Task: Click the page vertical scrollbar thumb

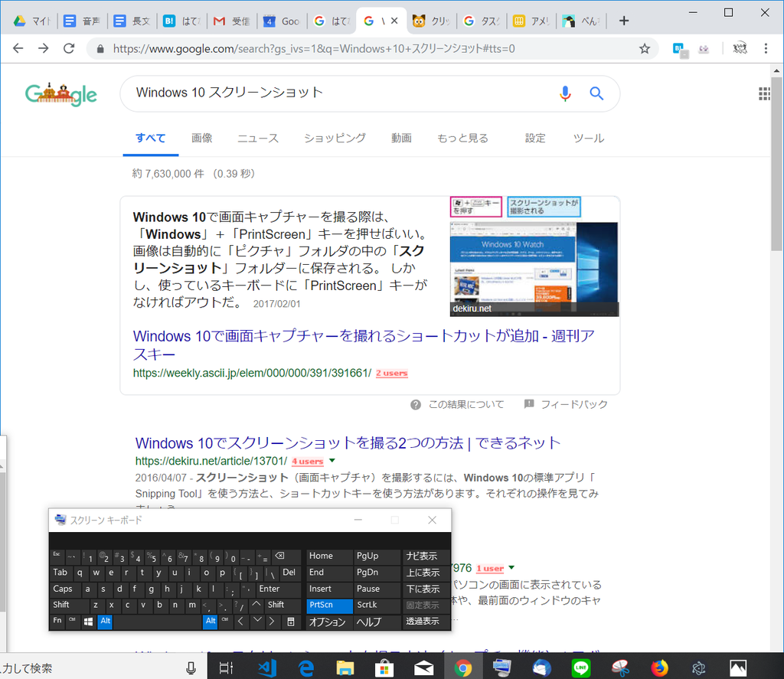Action: 776,164
